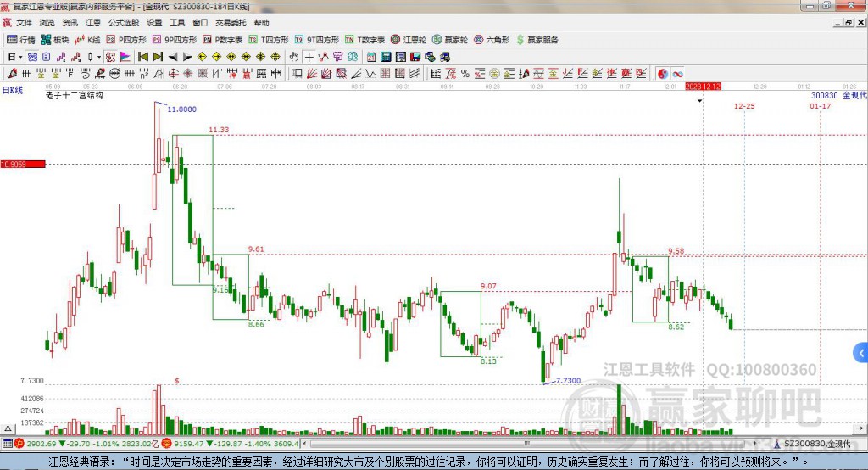
Task: Click the black left arrow icon
Action: tap(173, 57)
